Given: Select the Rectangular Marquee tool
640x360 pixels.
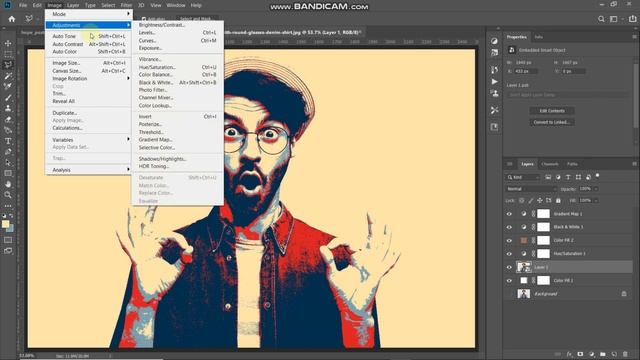Looking at the screenshot, I should (x=8, y=54).
